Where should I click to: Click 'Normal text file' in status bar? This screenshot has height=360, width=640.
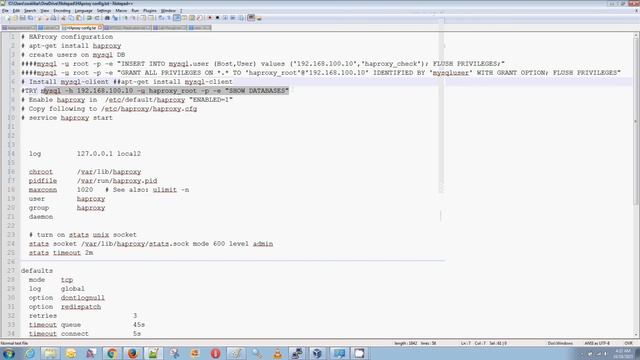coord(15,343)
